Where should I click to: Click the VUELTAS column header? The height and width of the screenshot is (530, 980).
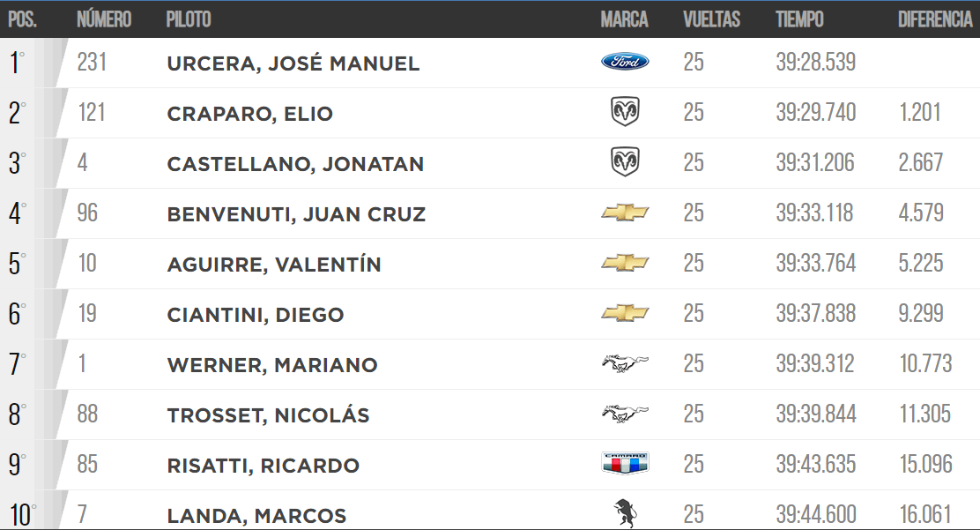point(711,19)
